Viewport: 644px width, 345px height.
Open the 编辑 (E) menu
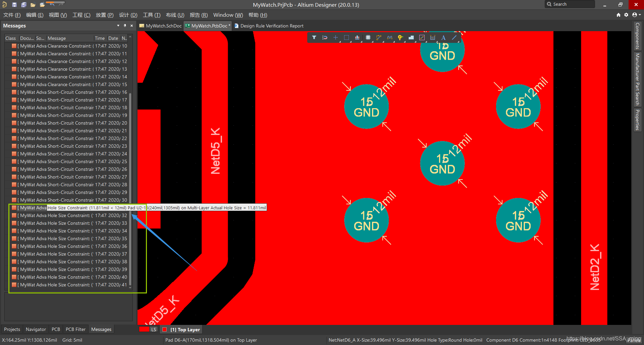point(35,15)
